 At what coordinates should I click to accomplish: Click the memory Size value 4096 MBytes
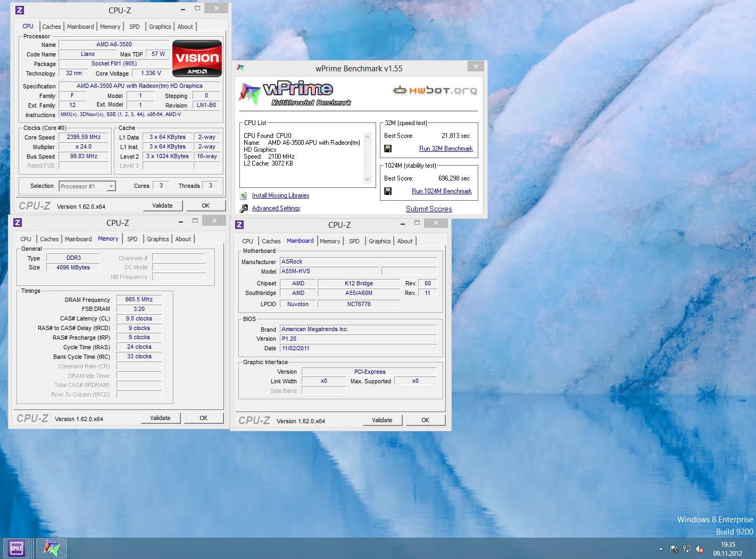(73, 267)
